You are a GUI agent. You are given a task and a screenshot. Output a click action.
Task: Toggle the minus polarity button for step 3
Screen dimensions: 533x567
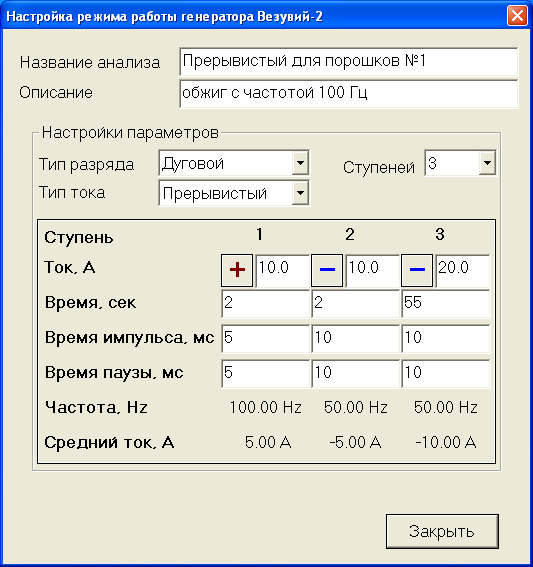[417, 270]
